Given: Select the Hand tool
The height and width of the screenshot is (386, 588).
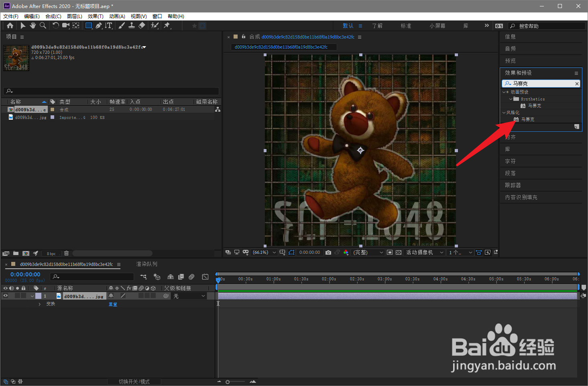Looking at the screenshot, I should [33, 26].
